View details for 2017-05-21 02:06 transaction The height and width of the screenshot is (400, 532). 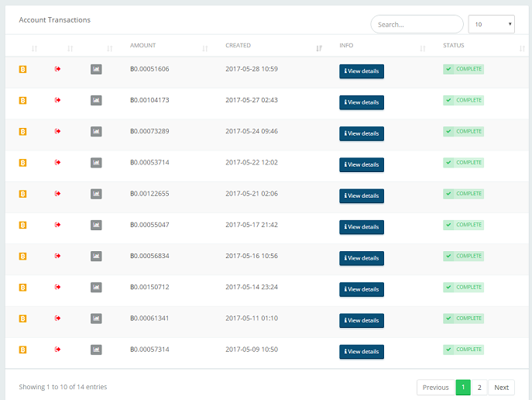click(362, 196)
